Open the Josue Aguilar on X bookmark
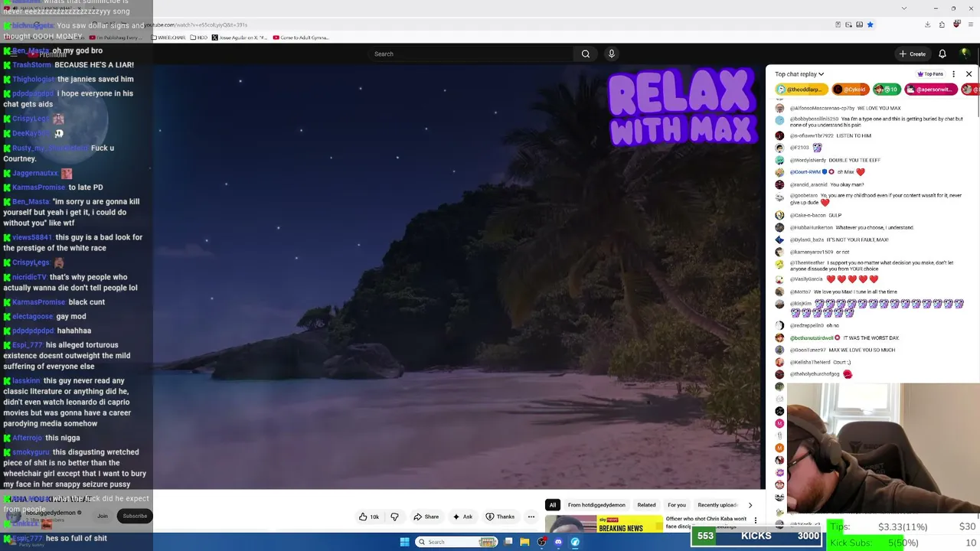Image resolution: width=980 pixels, height=551 pixels. pyautogui.click(x=240, y=37)
